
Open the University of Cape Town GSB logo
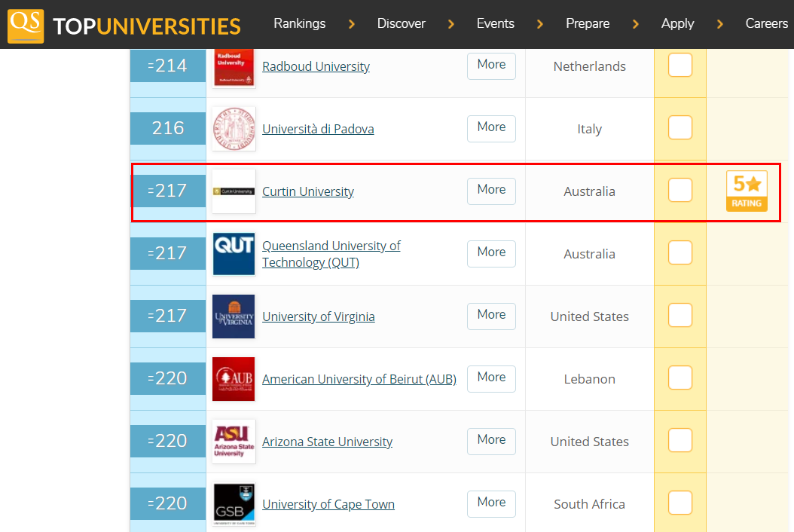coord(234,504)
